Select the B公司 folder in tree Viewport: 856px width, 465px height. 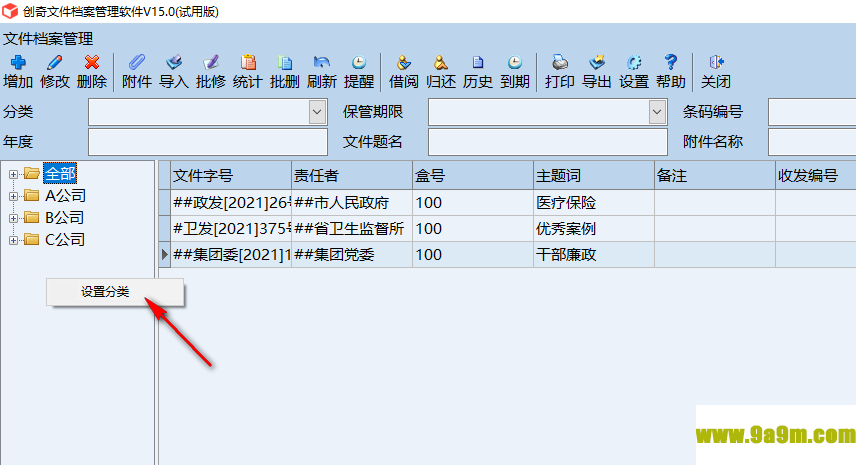[x=64, y=217]
